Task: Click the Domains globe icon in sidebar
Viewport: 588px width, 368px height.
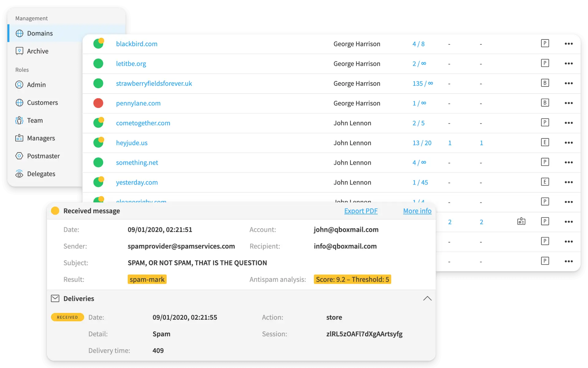Action: point(19,33)
